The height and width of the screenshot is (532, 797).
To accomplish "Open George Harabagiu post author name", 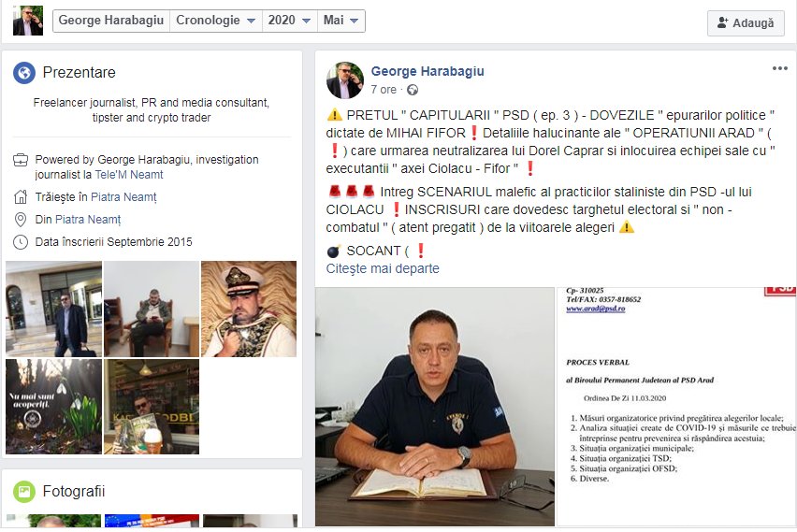I will point(427,71).
